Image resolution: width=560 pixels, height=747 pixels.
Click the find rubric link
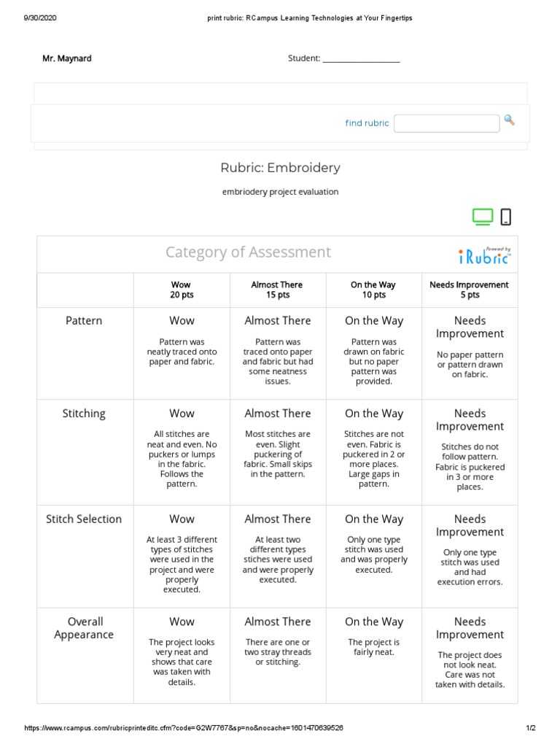coord(367,123)
